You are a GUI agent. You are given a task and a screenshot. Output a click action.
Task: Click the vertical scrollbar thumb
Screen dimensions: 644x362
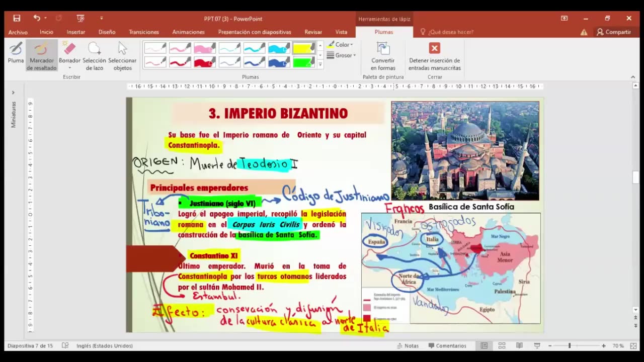click(636, 177)
